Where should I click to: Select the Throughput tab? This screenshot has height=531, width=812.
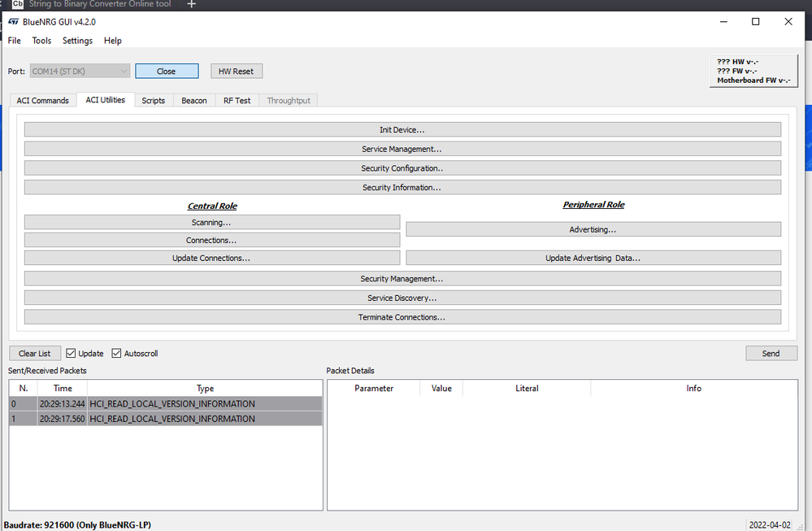pos(289,101)
